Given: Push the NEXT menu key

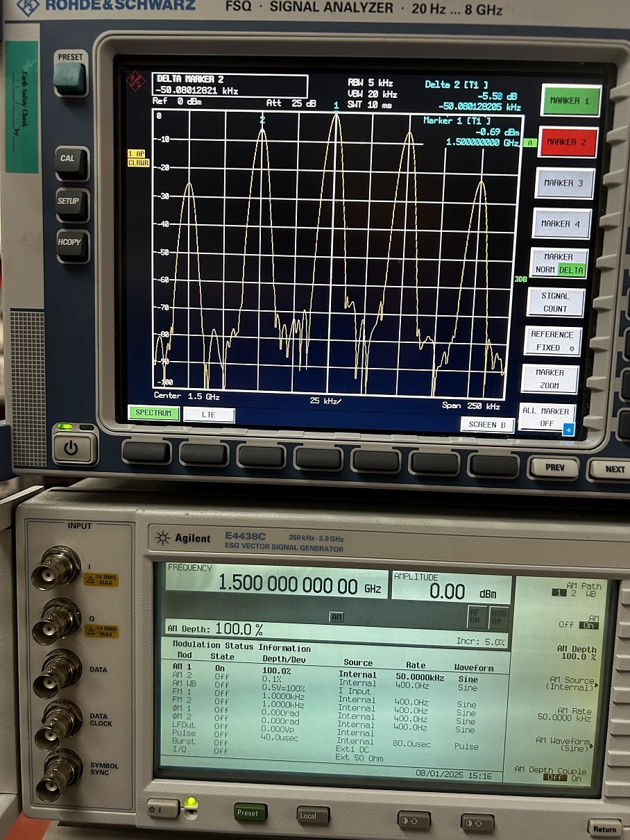Looking at the screenshot, I should click(x=612, y=470).
